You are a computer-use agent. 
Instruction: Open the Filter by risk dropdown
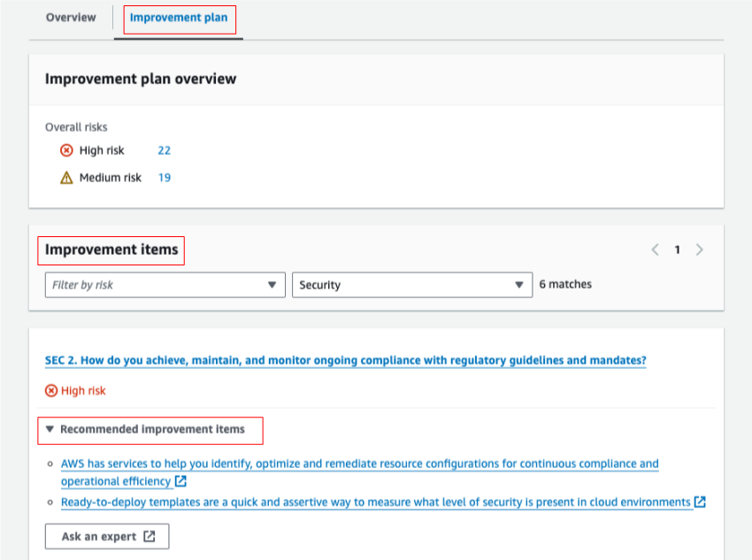point(165,285)
